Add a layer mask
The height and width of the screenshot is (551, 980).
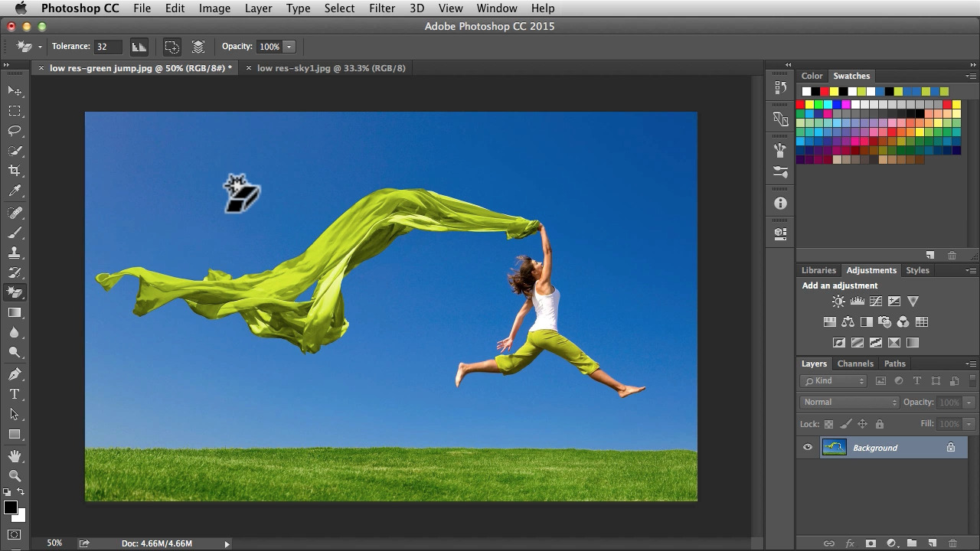[871, 543]
